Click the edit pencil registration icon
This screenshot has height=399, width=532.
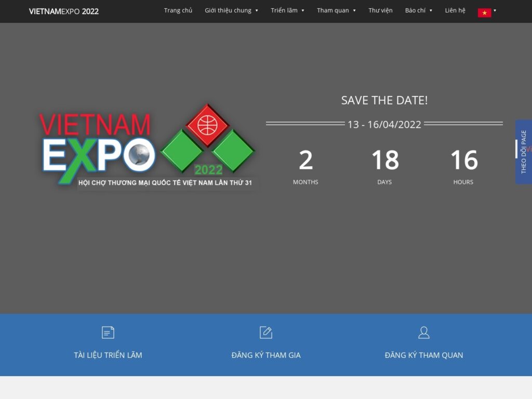(x=266, y=332)
